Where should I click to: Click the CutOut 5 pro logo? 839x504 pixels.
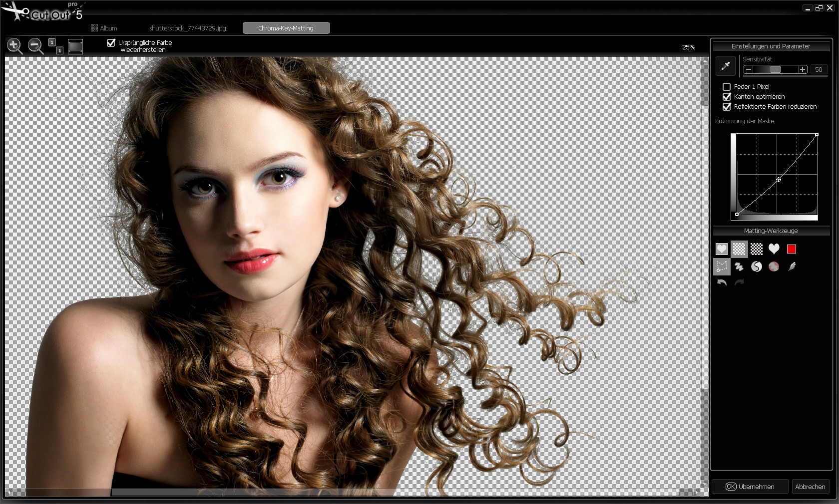pyautogui.click(x=42, y=12)
